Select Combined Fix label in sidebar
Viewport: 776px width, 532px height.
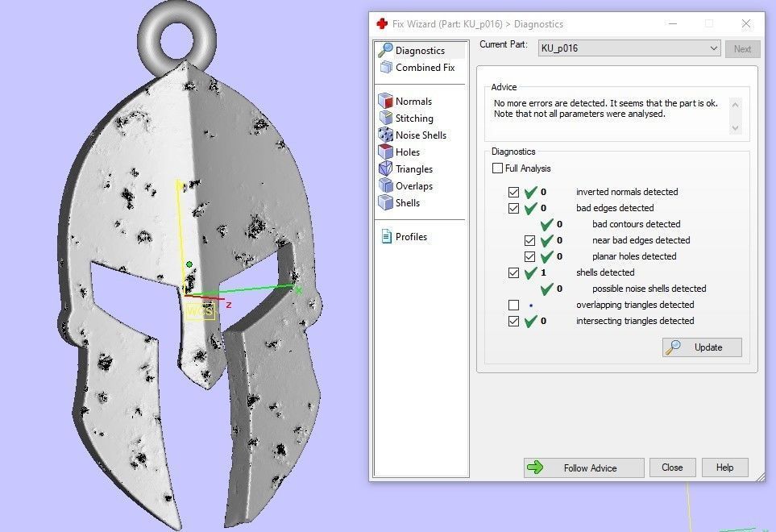pos(425,67)
